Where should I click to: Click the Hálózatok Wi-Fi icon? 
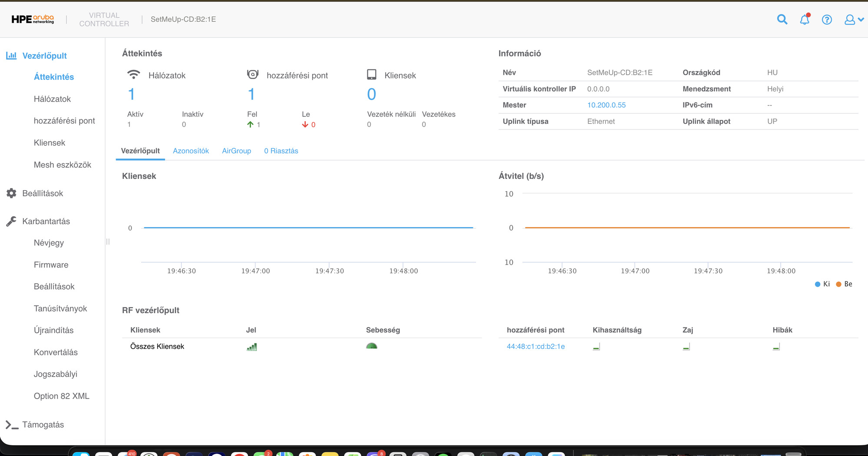(x=133, y=75)
